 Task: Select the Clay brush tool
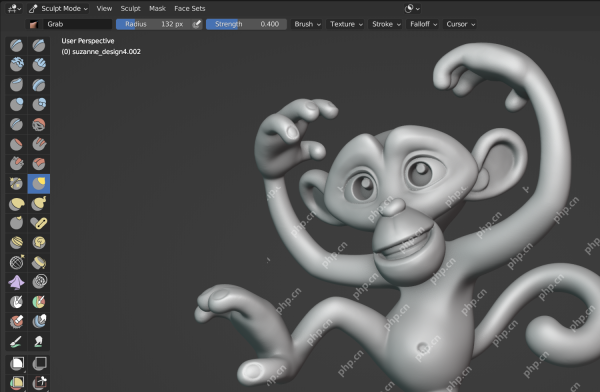16,65
